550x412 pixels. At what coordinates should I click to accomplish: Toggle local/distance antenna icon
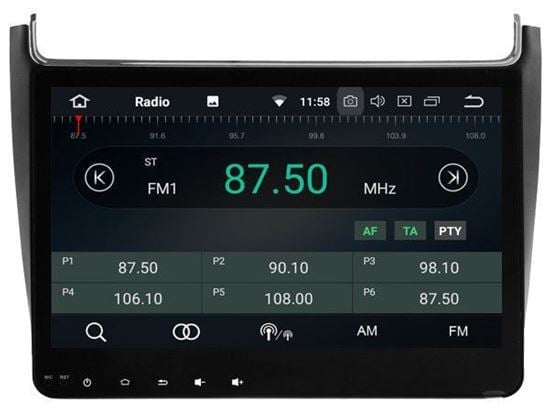276,332
